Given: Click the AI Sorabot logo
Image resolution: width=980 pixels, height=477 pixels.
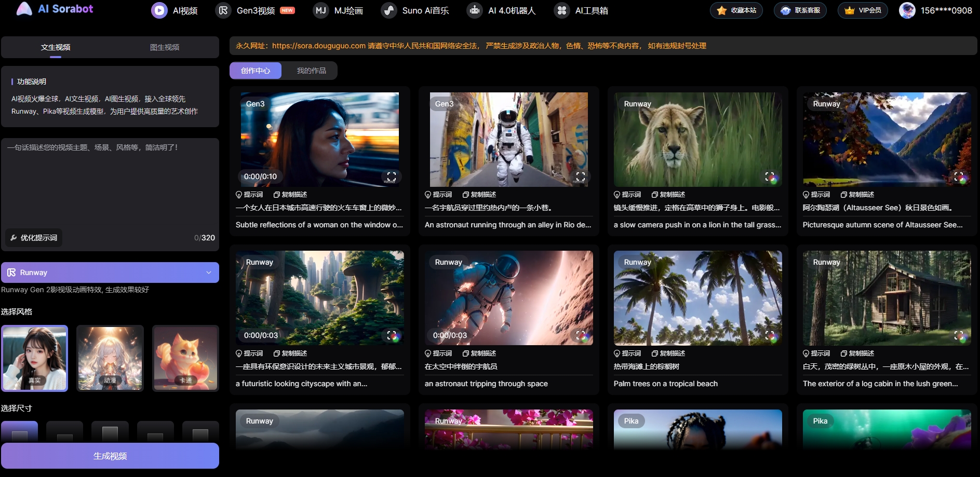Looking at the screenshot, I should [x=55, y=9].
